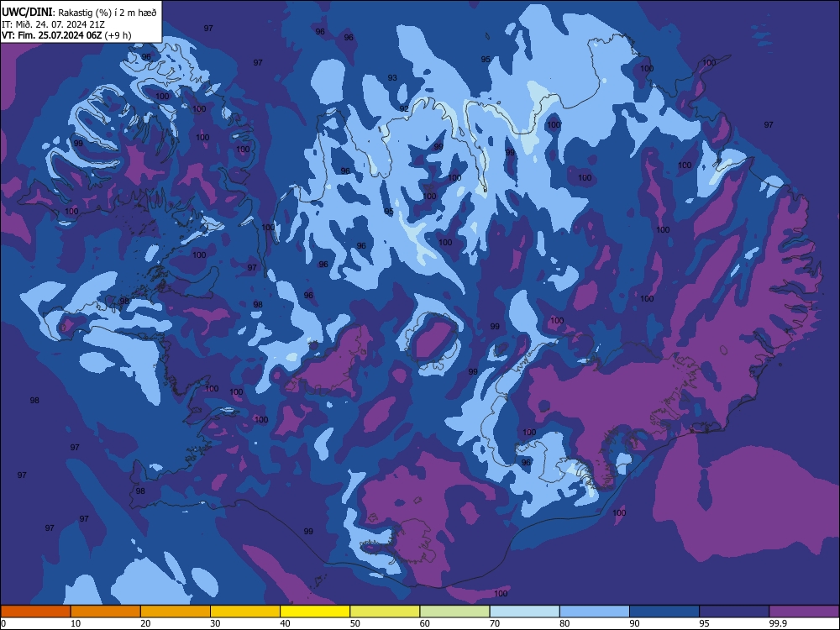
Task: Pick the light green 60–70 legend swatch
Action: pyautogui.click(x=454, y=612)
